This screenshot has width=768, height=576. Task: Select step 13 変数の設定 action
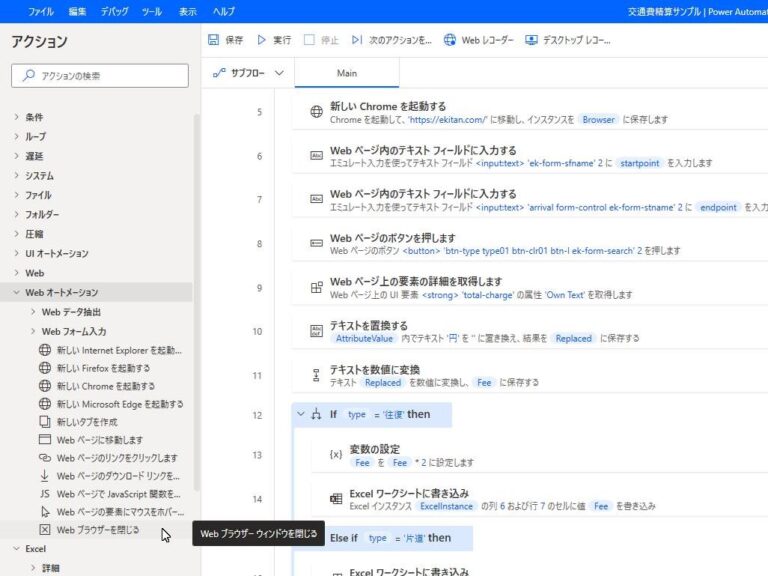point(540,455)
